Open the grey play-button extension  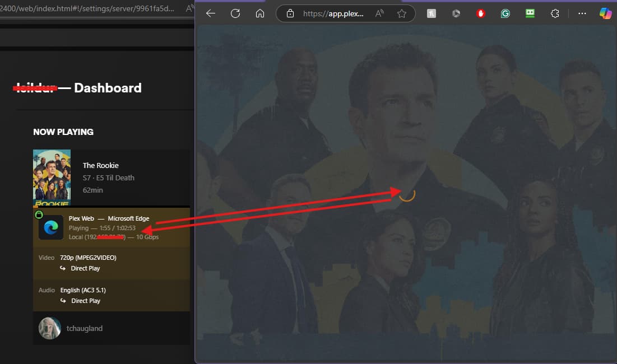456,14
